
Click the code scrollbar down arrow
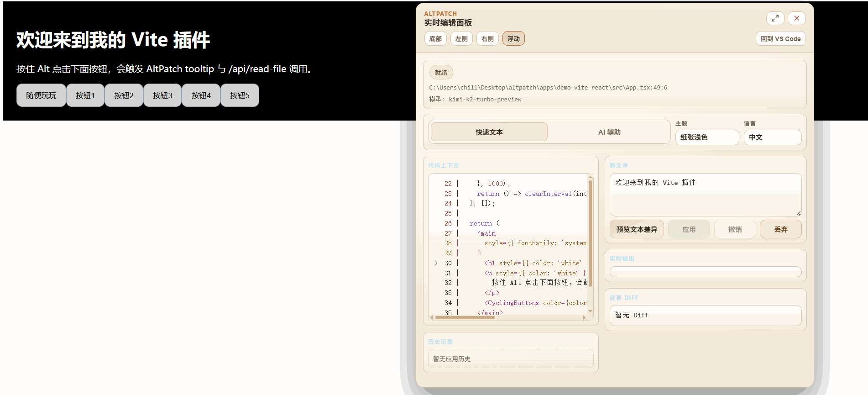[x=590, y=311]
